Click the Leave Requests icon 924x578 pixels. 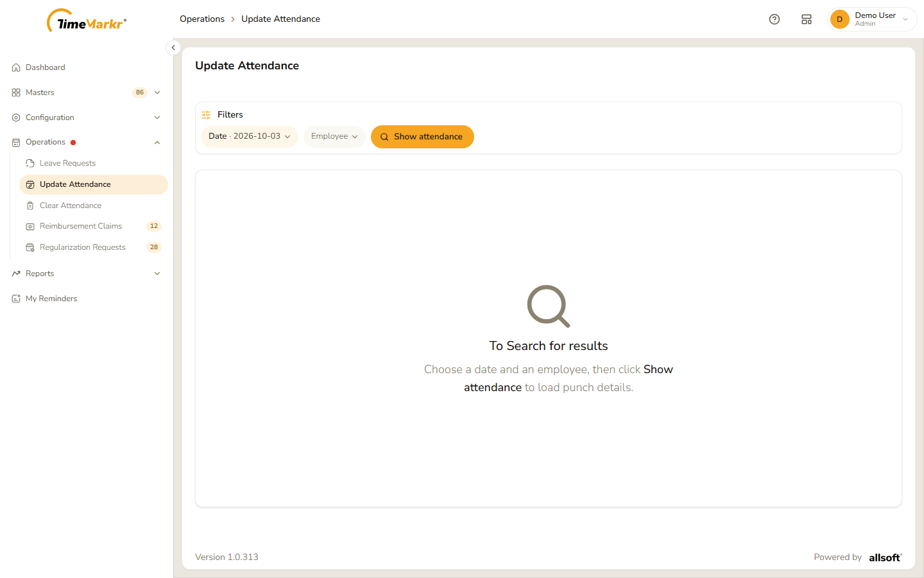(30, 163)
